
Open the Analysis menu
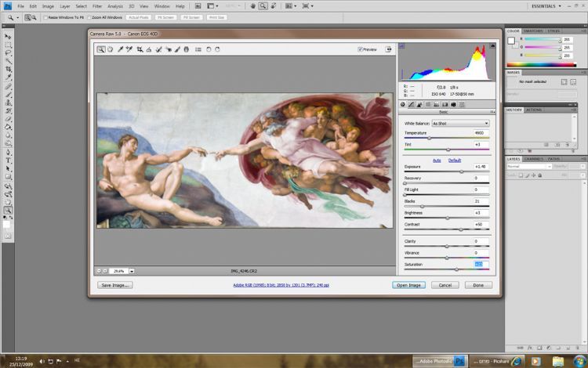[x=115, y=6]
